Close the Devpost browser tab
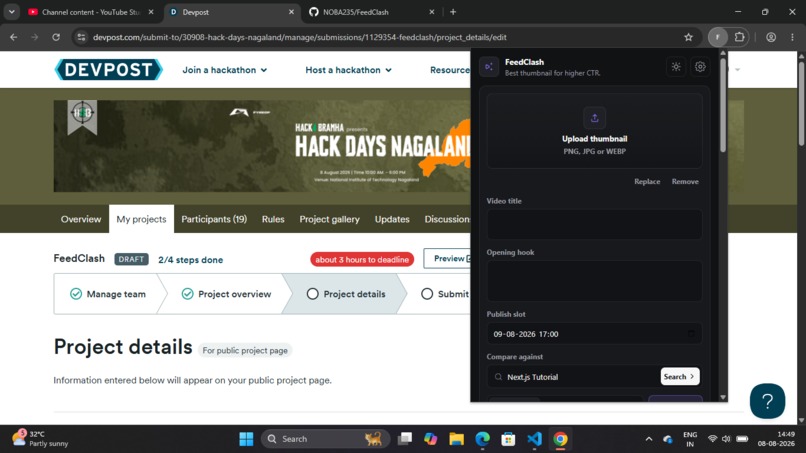The image size is (806, 453). 291,12
